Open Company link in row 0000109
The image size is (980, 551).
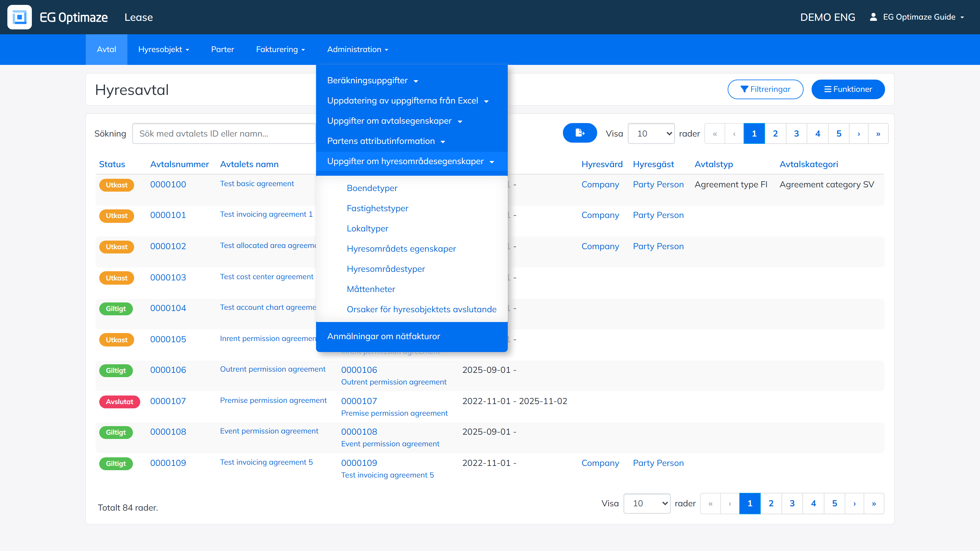coord(600,463)
